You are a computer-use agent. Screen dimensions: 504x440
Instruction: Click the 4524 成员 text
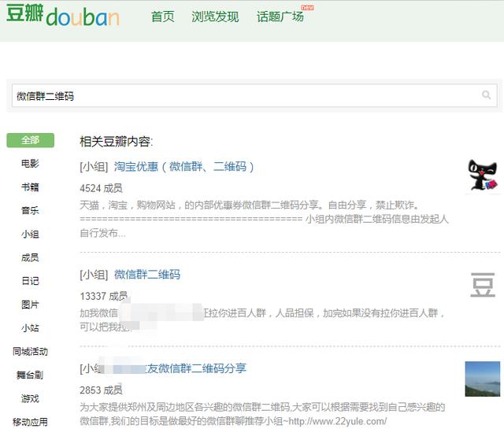pyautogui.click(x=102, y=188)
